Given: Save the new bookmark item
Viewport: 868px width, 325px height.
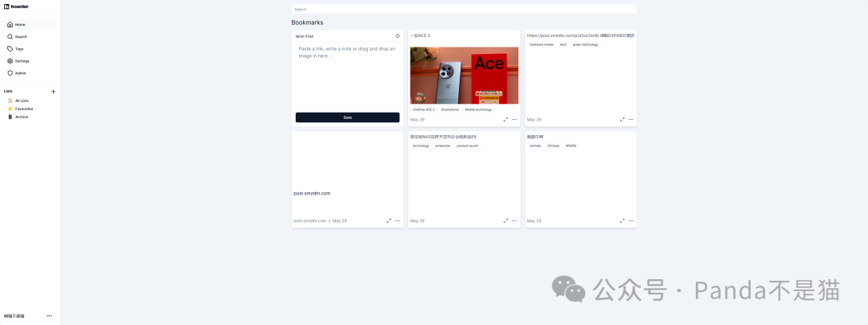Looking at the screenshot, I should point(348,117).
